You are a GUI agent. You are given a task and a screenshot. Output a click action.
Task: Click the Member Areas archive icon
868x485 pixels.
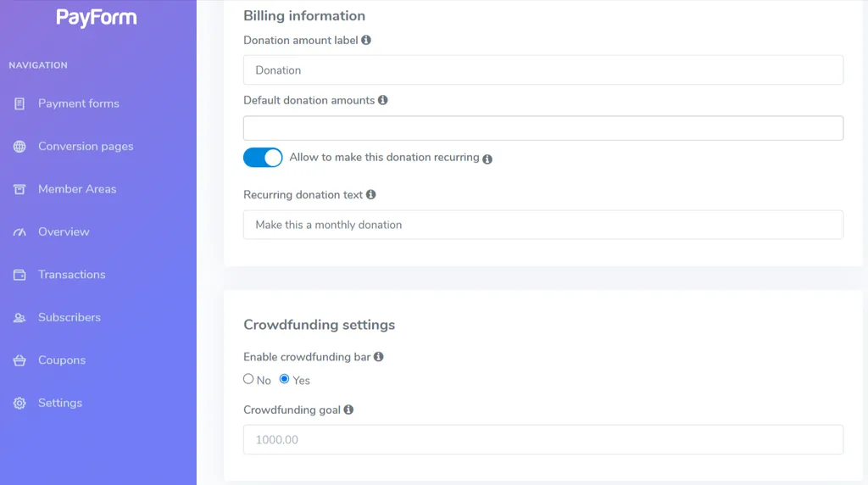(19, 189)
